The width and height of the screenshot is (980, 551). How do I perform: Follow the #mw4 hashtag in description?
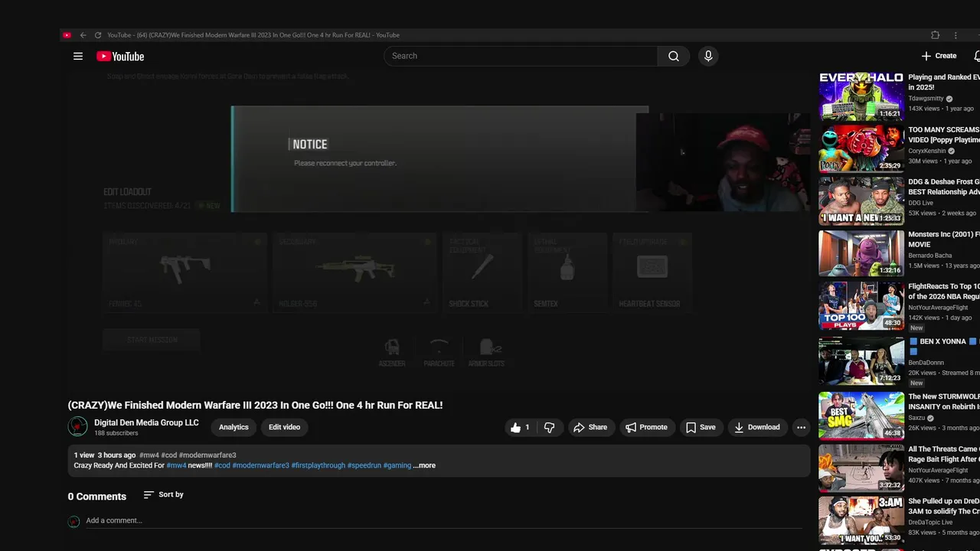click(176, 465)
